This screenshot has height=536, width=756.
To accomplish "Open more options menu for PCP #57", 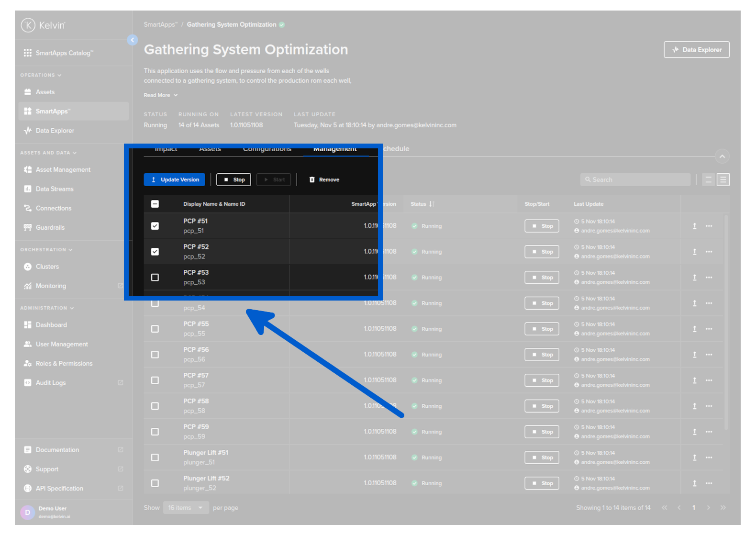I will click(x=709, y=380).
